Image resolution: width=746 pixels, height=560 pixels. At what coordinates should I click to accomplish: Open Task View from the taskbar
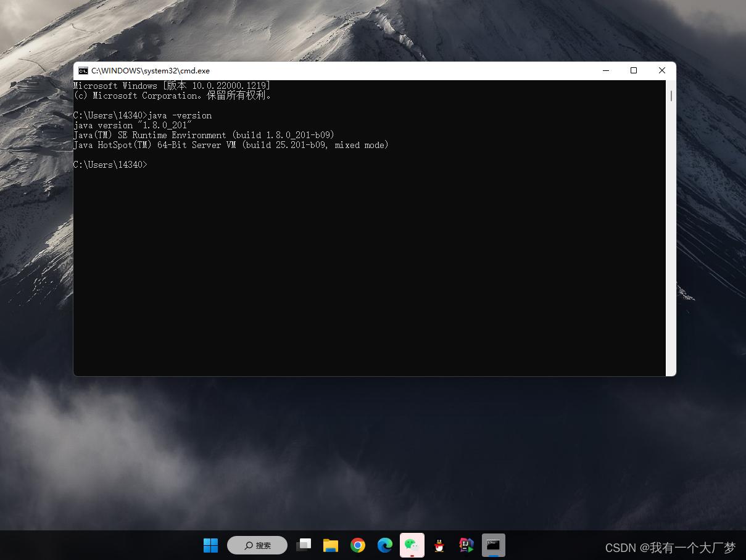(x=304, y=545)
